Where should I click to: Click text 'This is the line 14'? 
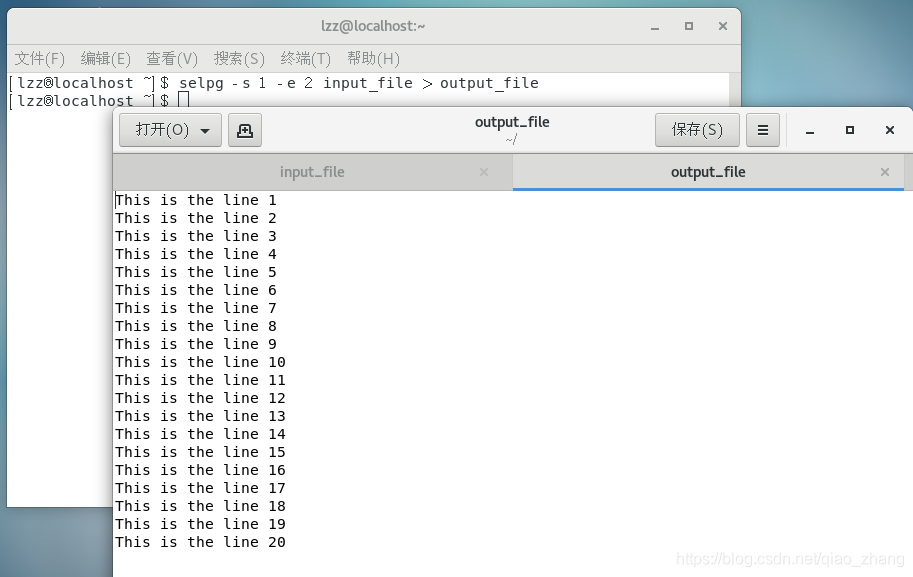click(200, 434)
